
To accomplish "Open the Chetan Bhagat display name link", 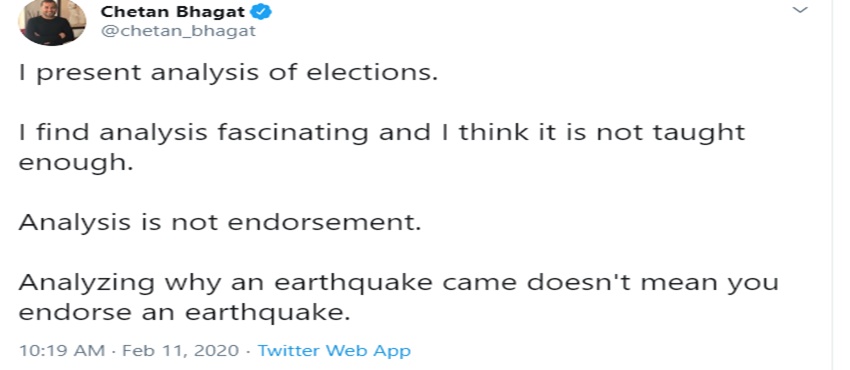I will tap(173, 11).
